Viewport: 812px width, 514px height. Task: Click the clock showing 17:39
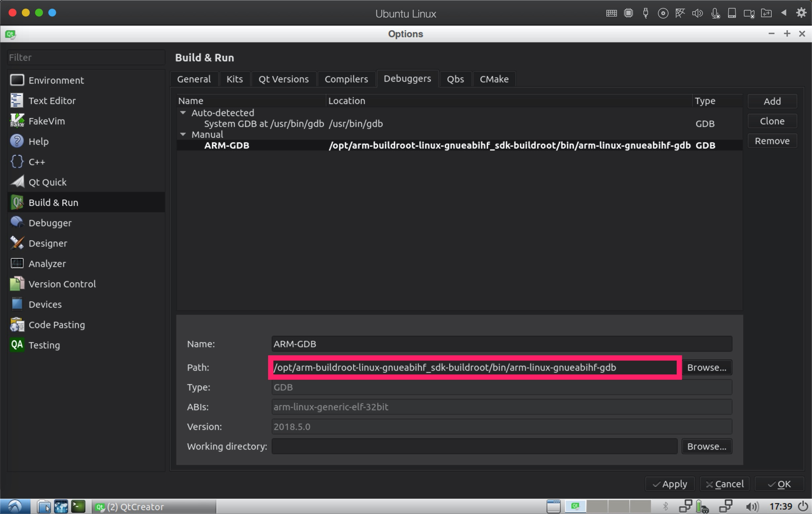780,506
